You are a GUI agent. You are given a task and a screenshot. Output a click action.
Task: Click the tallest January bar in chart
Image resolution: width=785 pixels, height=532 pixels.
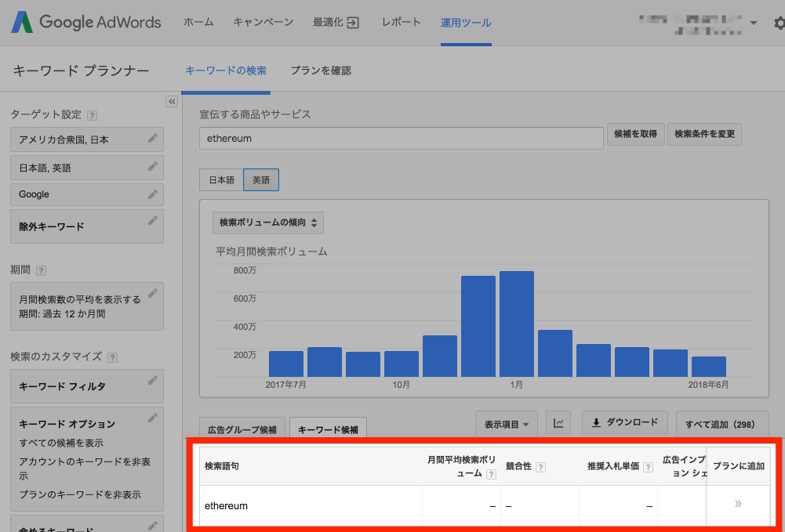[517, 324]
